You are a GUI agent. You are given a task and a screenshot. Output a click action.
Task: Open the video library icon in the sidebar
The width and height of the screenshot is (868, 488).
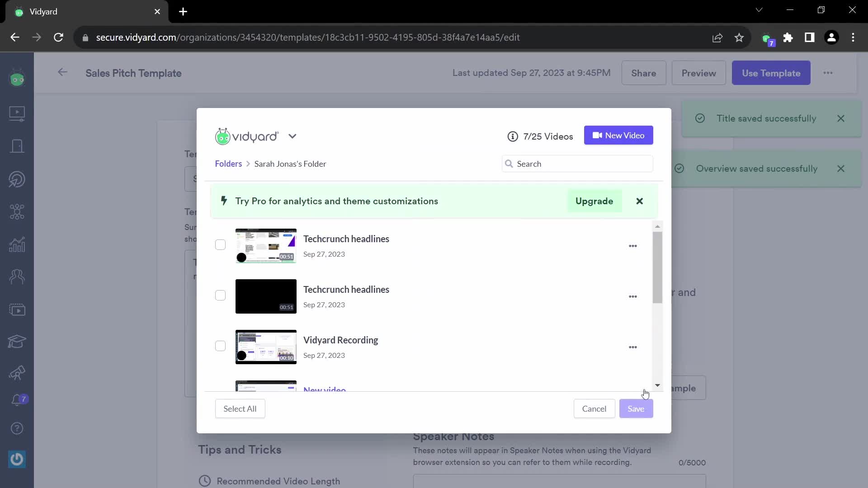pos(17,113)
